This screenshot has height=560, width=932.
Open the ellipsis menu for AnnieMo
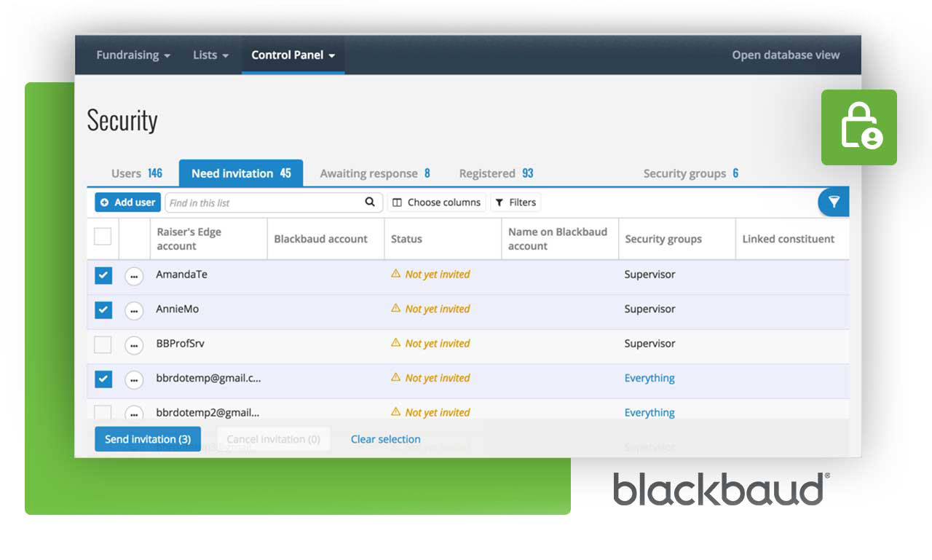134,310
